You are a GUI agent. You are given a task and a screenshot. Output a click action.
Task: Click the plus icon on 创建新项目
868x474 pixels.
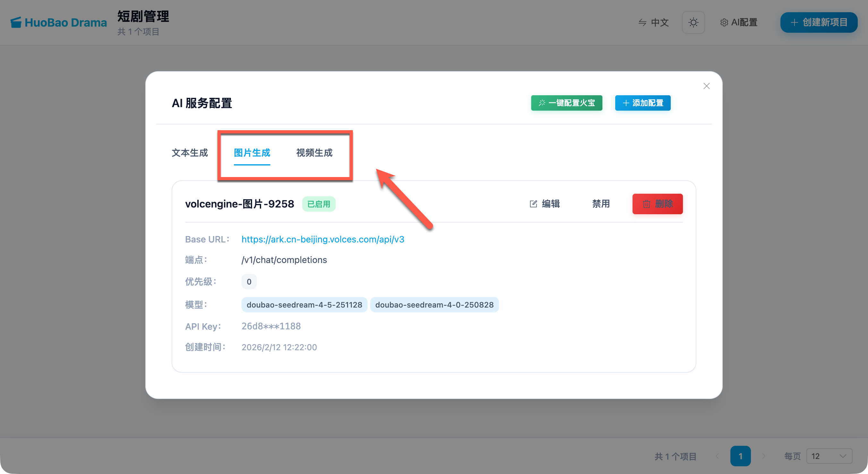click(794, 22)
